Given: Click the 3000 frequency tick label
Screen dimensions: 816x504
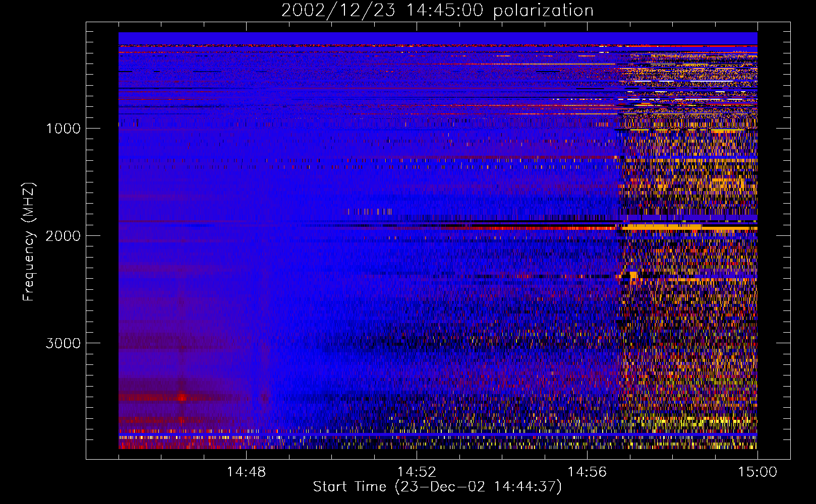Looking at the screenshot, I should pos(63,343).
